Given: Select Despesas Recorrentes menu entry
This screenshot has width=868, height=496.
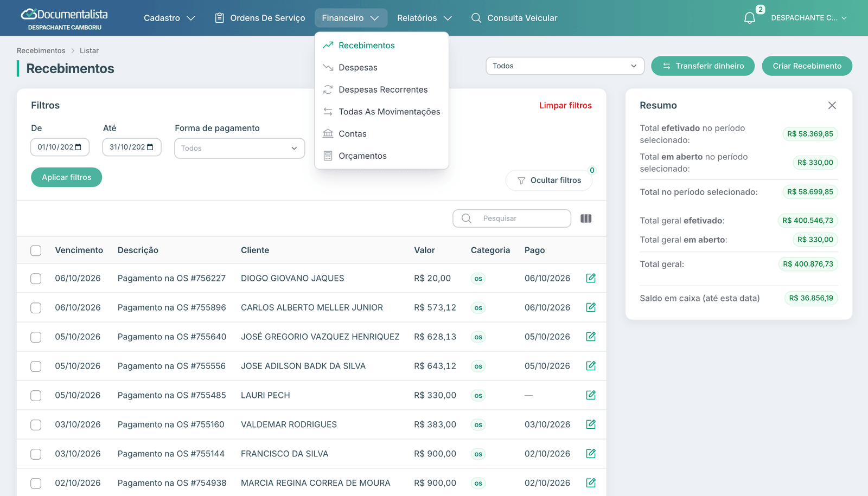Looking at the screenshot, I should point(381,89).
